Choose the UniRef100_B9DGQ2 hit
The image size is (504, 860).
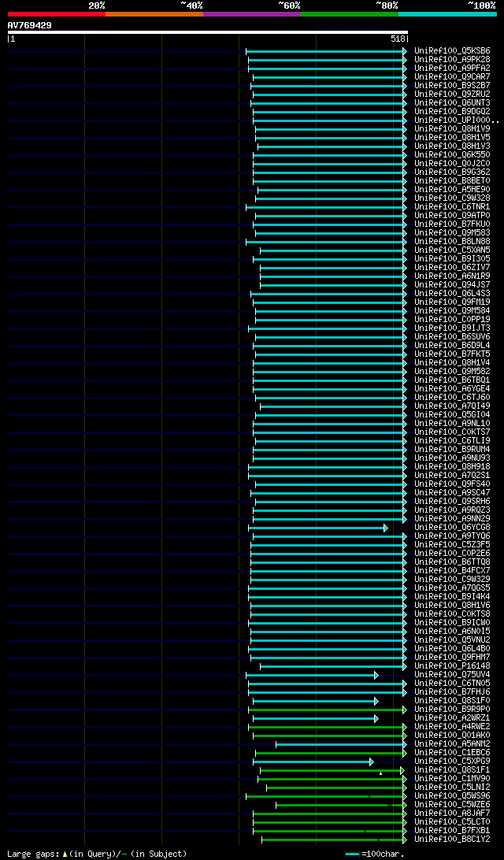pos(453,111)
